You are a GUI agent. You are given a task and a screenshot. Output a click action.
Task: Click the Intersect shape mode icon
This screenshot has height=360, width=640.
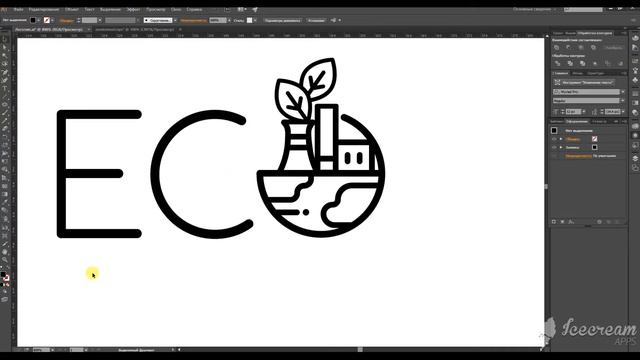581,48
